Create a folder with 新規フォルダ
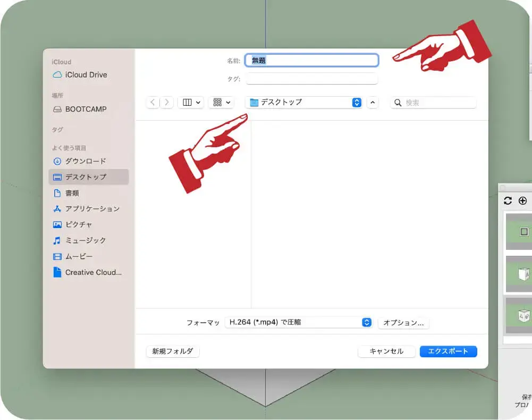This screenshot has height=420, width=532. (x=172, y=351)
